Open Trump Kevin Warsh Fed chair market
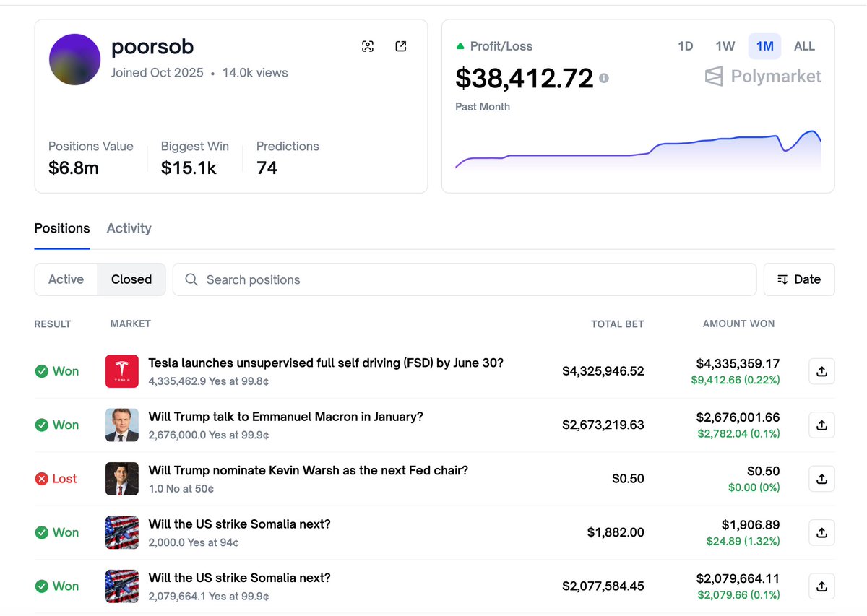867x616 pixels. click(308, 470)
